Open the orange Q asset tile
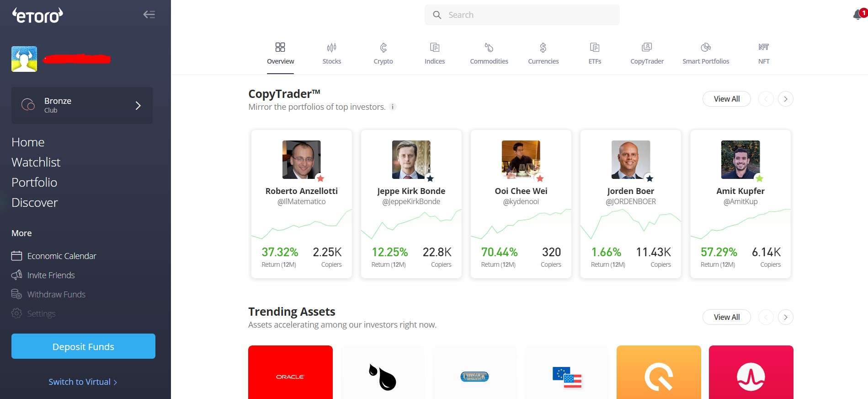 pyautogui.click(x=659, y=372)
